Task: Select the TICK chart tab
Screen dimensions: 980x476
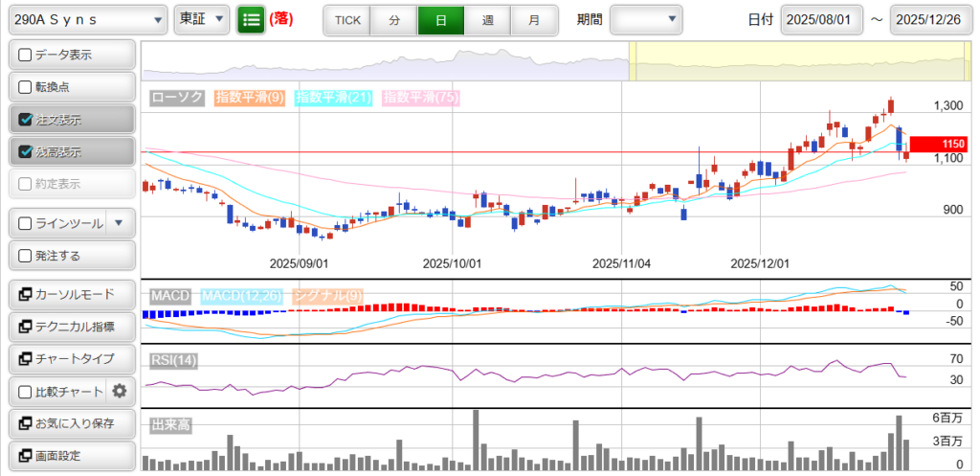Action: (x=347, y=20)
